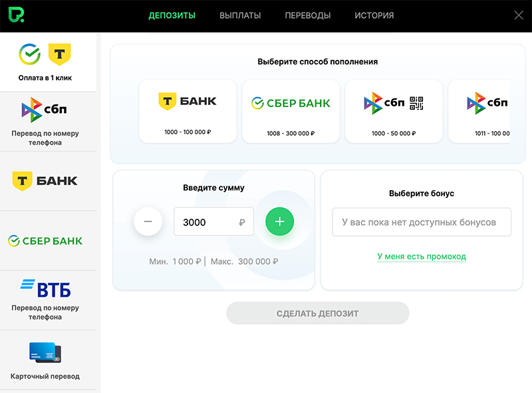Close the cashier window
The width and height of the screenshot is (532, 393).
click(x=519, y=15)
